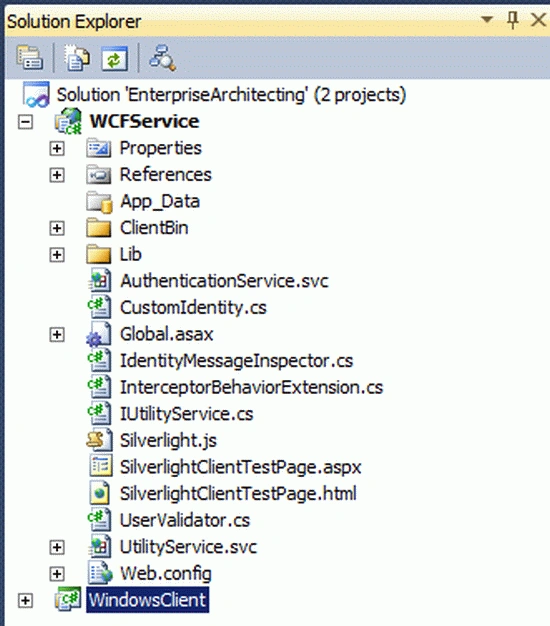Click the IUtilityService.cs C# icon

pyautogui.click(x=99, y=413)
